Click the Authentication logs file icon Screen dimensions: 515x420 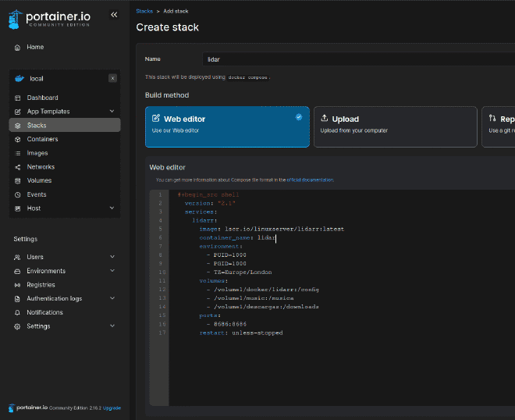pyautogui.click(x=17, y=299)
